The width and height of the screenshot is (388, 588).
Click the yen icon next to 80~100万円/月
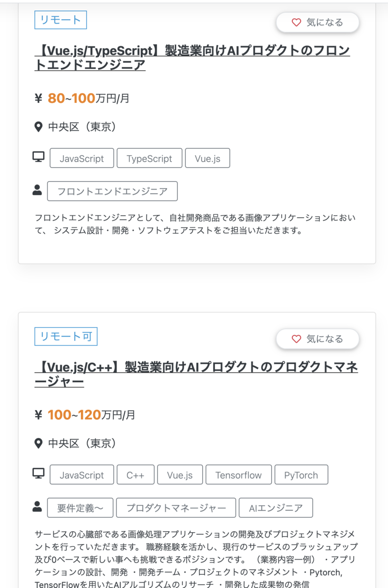point(39,98)
